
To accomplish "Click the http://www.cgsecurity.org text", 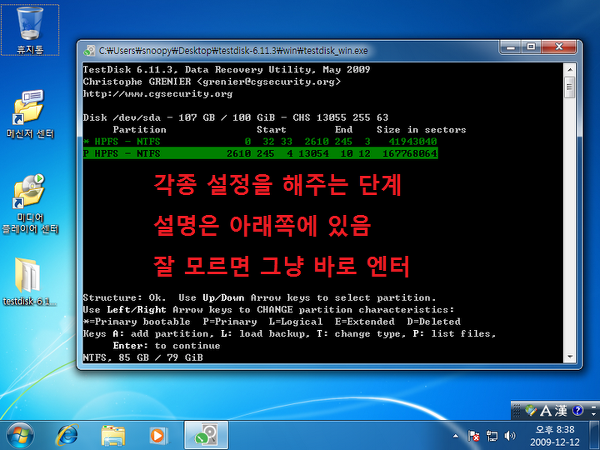I will [158, 94].
